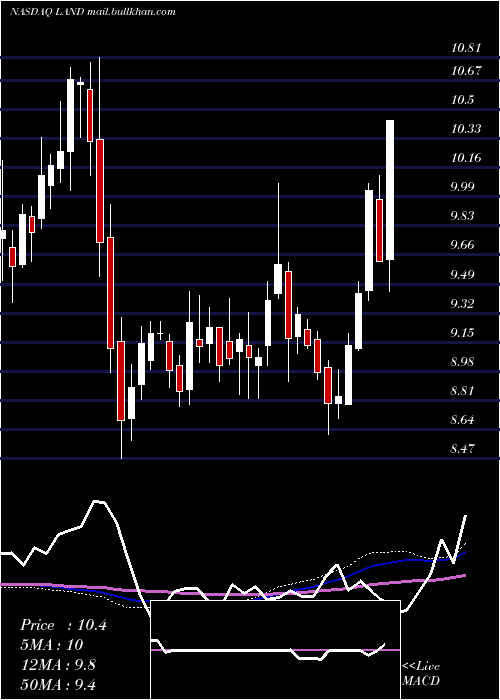This screenshot has width=500, height=700.
Task: Click the '<<Live MACD' label
Action: coord(421,674)
